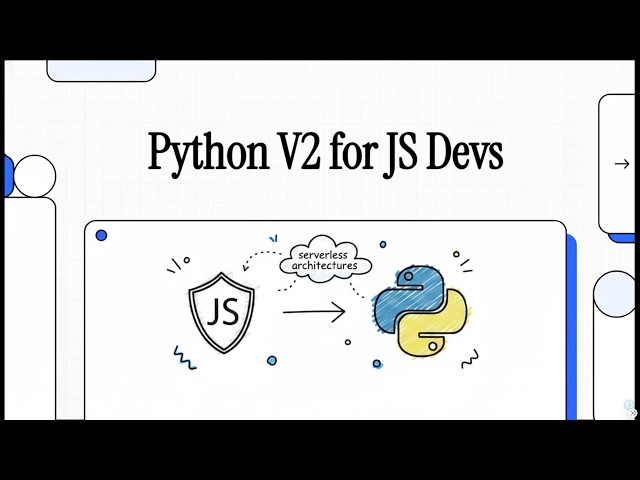Screen dimensions: 640x480
Task: Select the "Python V2 for JS Devs" title
Action: pyautogui.click(x=325, y=153)
